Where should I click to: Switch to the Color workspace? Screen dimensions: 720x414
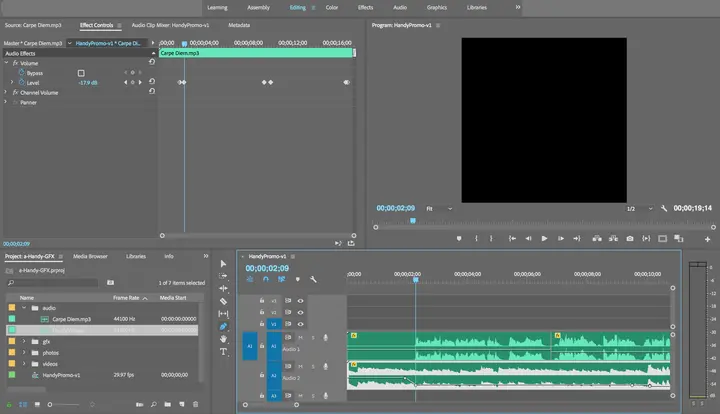[332, 7]
